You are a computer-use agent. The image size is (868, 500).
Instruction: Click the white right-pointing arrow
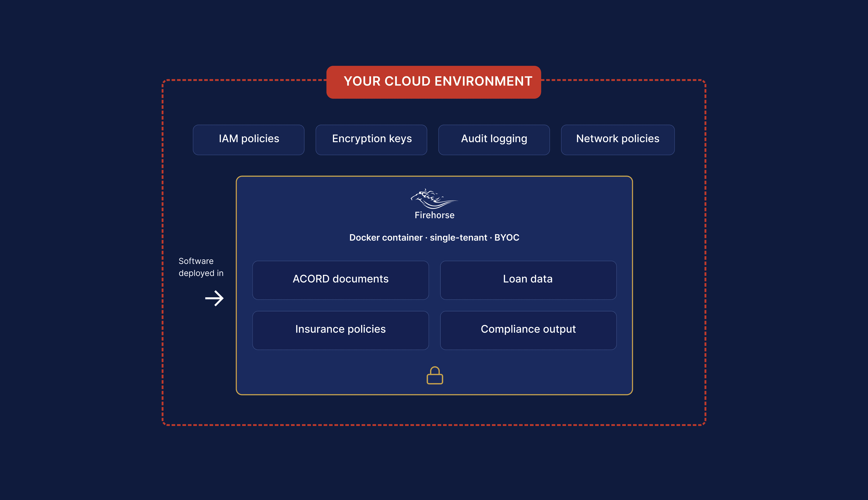[x=214, y=298]
